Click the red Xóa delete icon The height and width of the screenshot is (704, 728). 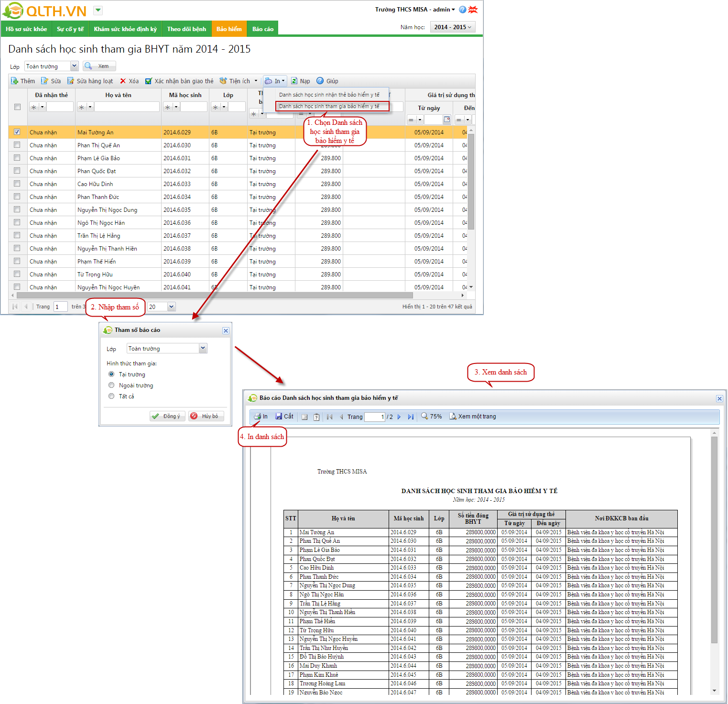[x=123, y=81]
